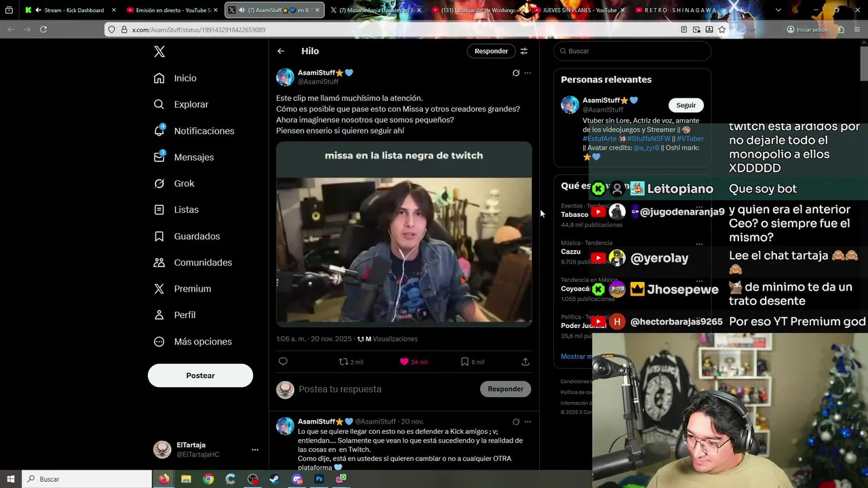This screenshot has width=868, height=488.
Task: Play the missa Twitch blacklist video
Action: [404, 234]
